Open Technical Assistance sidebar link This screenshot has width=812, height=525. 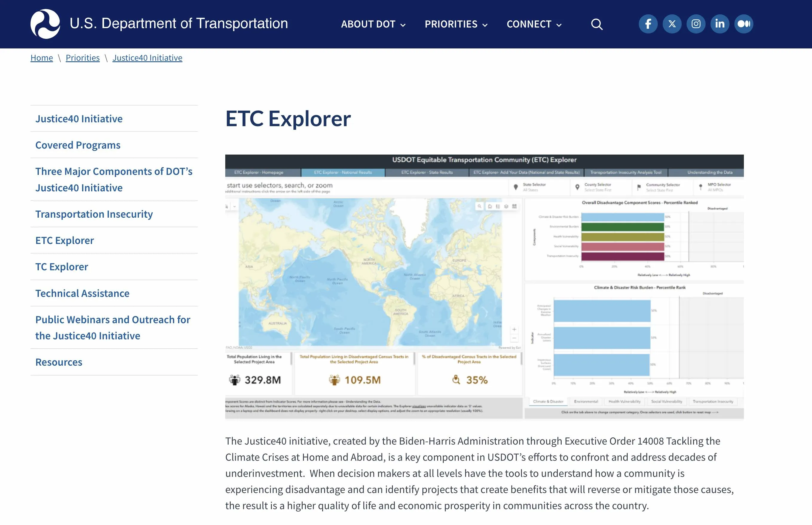[x=82, y=293]
